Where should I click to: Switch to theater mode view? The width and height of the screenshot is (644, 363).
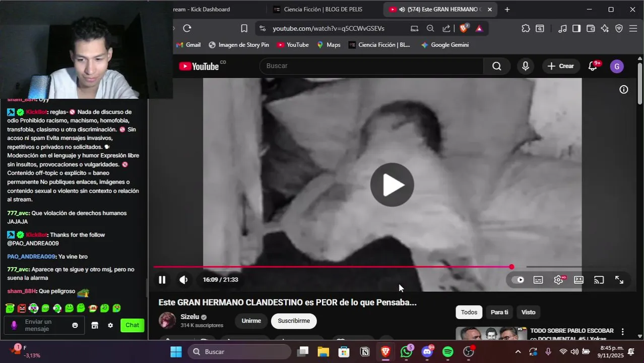point(578,280)
